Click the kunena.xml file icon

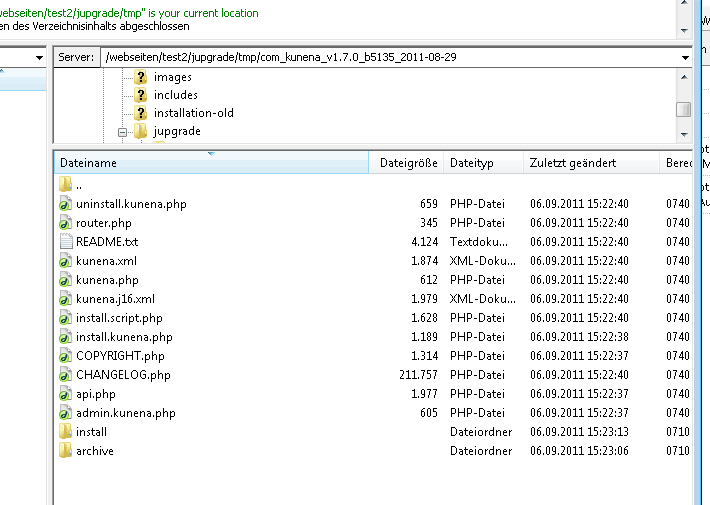click(65, 261)
